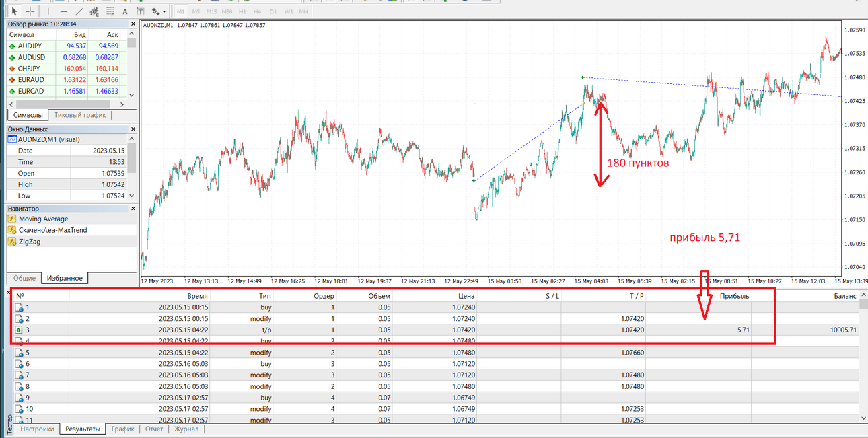The width and height of the screenshot is (868, 438).
Task: Switch chart to M15 timeframe
Action: (212, 11)
